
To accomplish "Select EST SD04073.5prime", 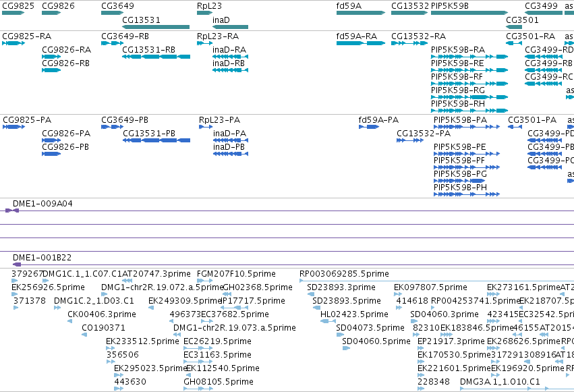I will click(370, 328).
